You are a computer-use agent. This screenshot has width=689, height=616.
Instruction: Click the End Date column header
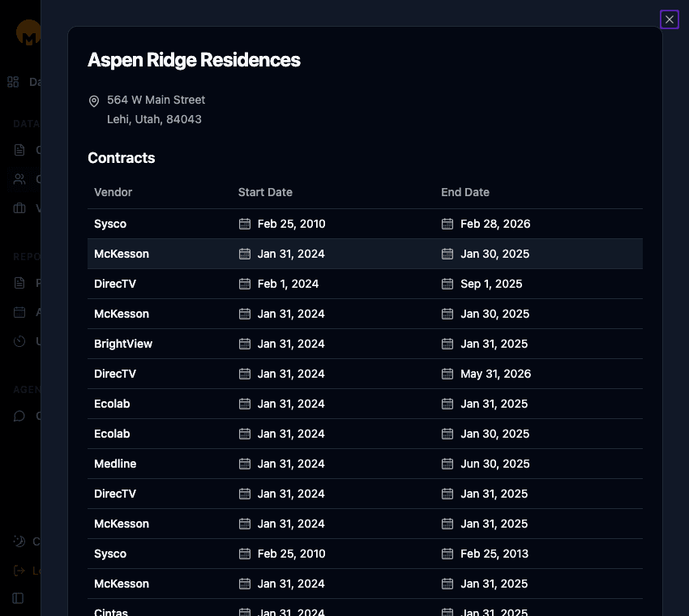click(465, 192)
